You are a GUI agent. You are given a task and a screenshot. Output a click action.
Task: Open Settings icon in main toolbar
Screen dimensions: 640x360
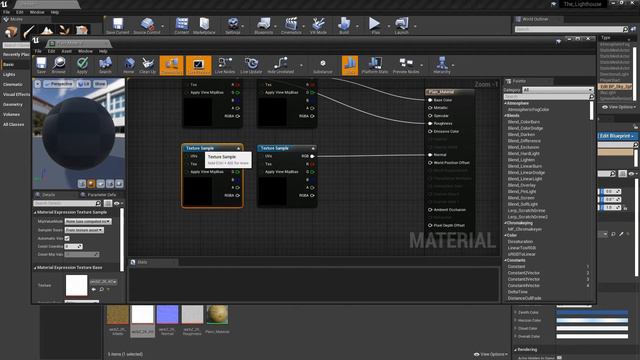point(233,24)
